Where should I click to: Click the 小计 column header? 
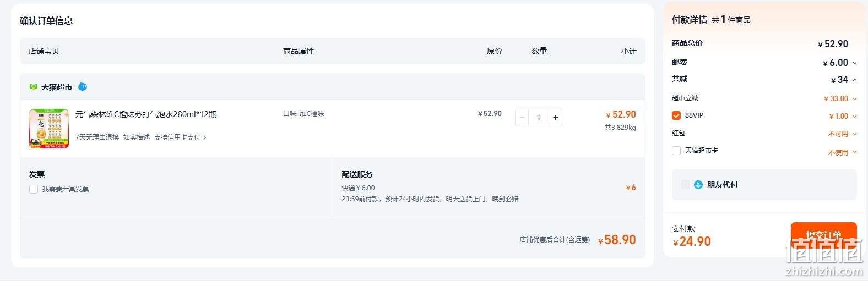pos(629,51)
